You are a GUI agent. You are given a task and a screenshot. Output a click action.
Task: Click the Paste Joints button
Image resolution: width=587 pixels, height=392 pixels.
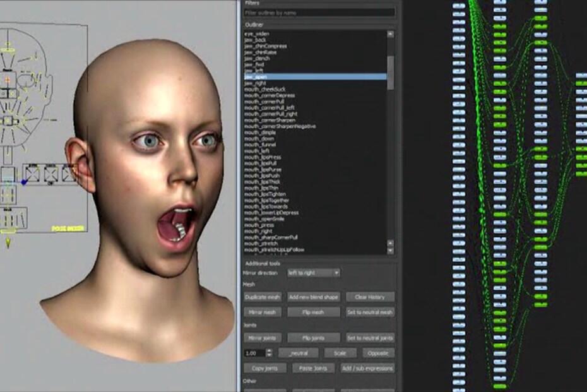pos(313,368)
